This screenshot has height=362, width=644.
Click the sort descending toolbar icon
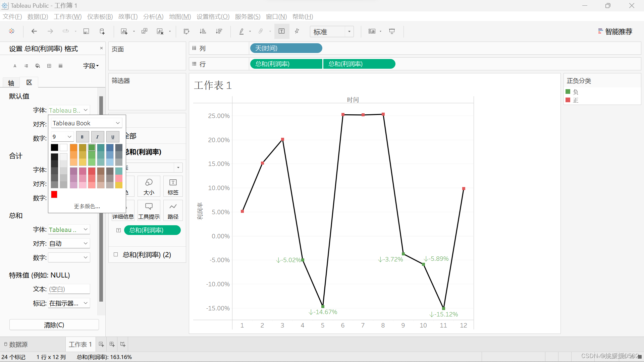pyautogui.click(x=219, y=31)
